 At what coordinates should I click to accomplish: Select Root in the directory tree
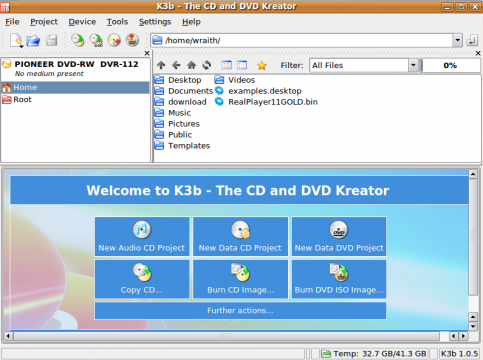[x=75, y=99]
